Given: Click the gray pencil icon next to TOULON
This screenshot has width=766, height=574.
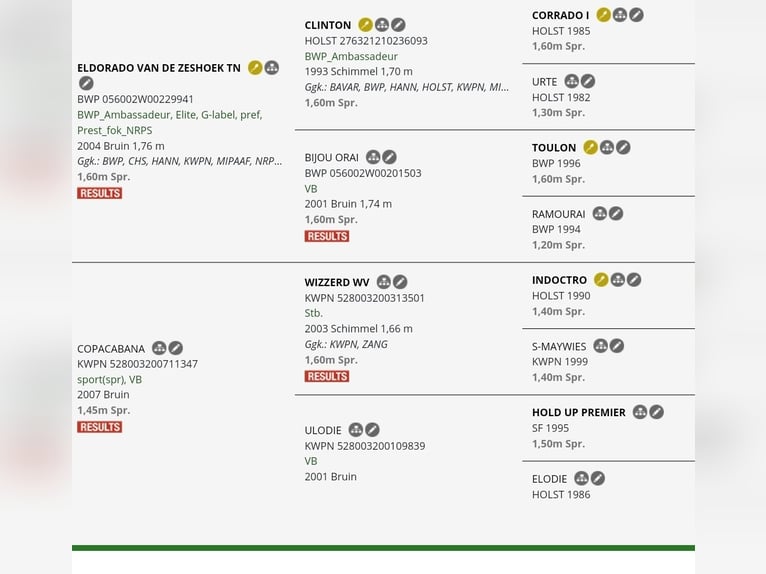Looking at the screenshot, I should (623, 148).
